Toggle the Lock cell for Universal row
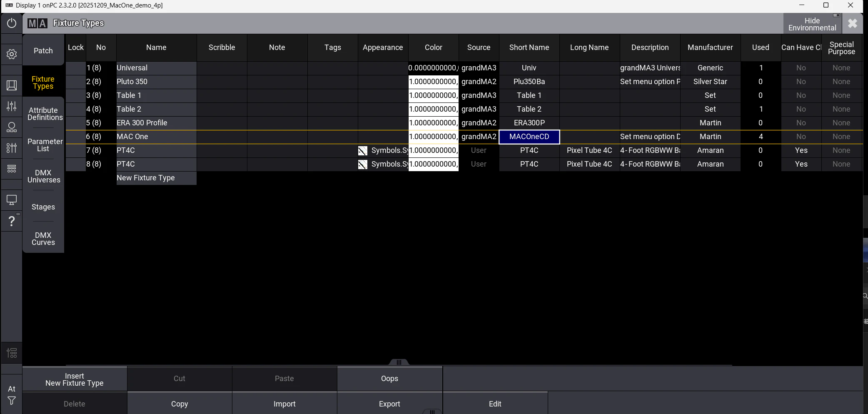Image resolution: width=868 pixels, height=414 pixels. pos(76,68)
